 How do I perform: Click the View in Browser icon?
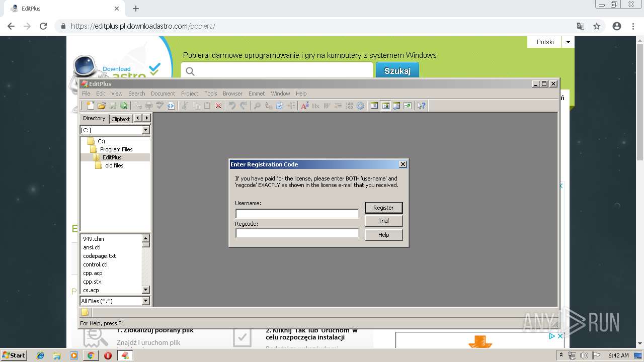click(x=171, y=106)
